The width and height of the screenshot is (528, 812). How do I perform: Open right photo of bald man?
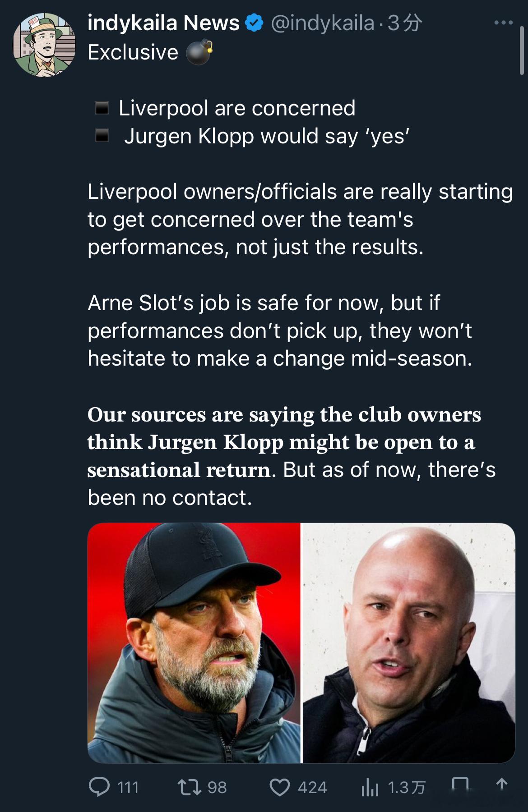[408, 642]
